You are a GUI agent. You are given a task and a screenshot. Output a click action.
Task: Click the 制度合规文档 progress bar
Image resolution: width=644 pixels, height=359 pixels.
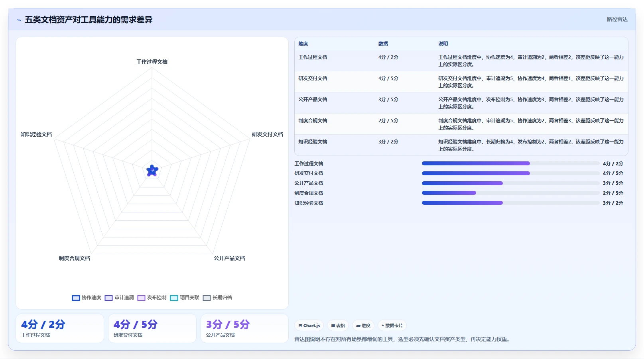(x=510, y=193)
